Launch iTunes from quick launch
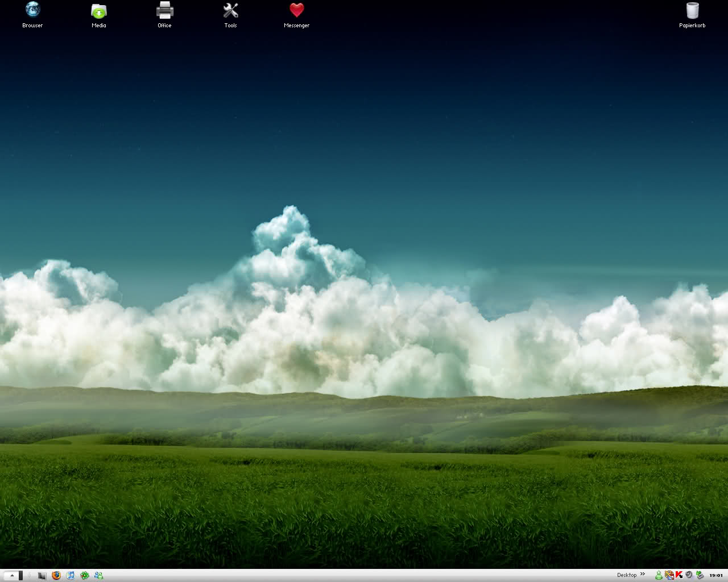This screenshot has height=582, width=728. 70,575
